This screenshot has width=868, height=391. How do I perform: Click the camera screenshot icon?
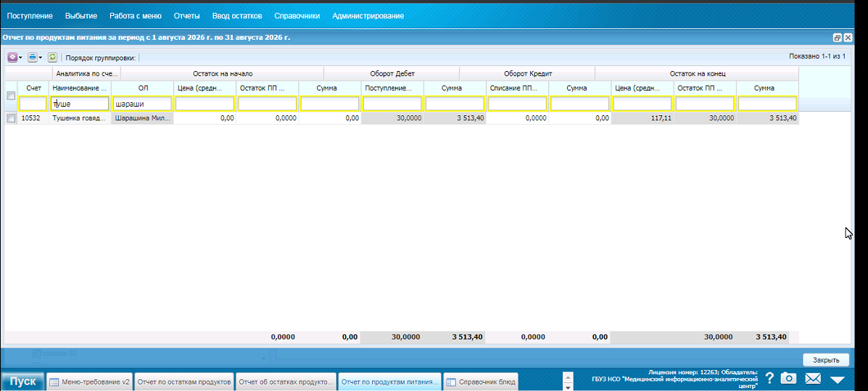point(788,379)
